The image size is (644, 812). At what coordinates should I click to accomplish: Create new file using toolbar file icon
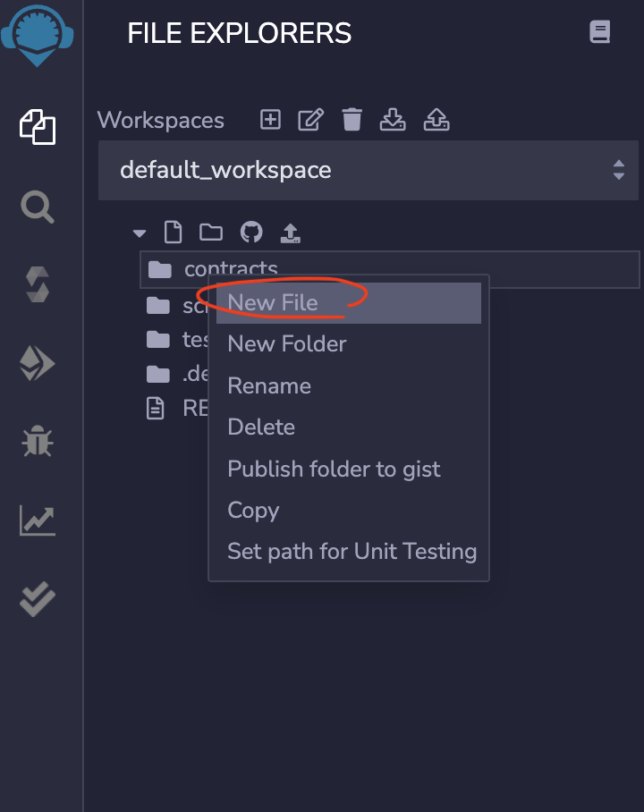(x=173, y=232)
